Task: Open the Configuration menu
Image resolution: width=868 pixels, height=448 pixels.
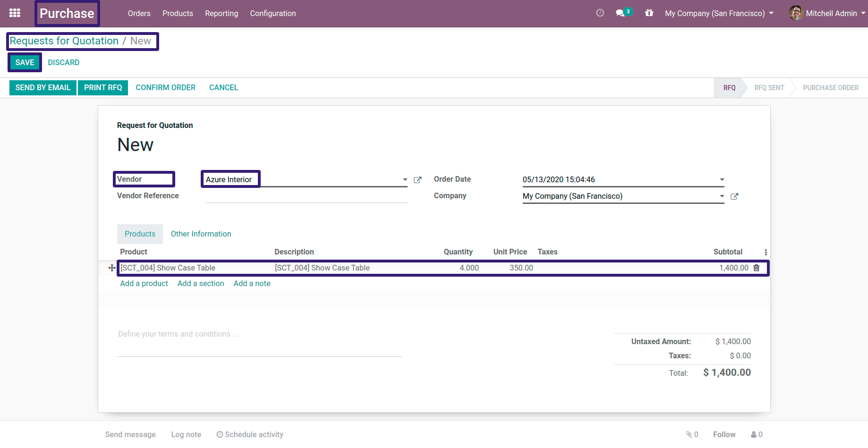Action: 273,13
